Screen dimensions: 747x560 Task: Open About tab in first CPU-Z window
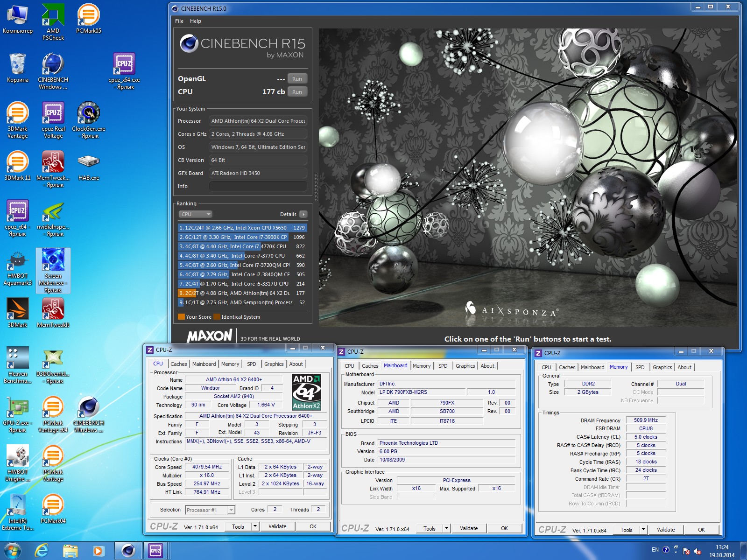(296, 364)
